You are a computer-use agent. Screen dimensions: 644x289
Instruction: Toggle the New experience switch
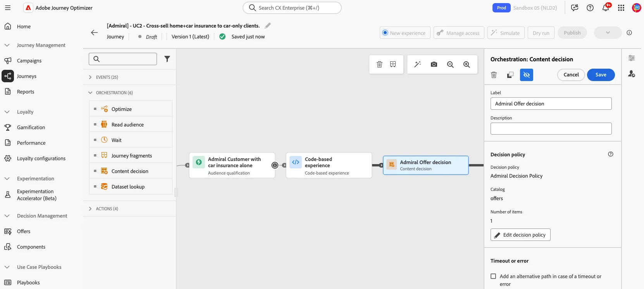[x=405, y=33]
